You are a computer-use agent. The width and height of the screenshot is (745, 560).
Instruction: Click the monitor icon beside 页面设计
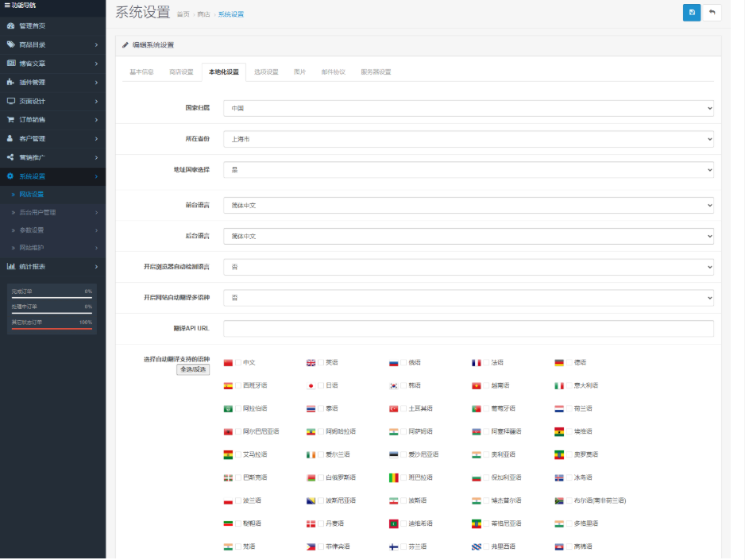pos(10,101)
